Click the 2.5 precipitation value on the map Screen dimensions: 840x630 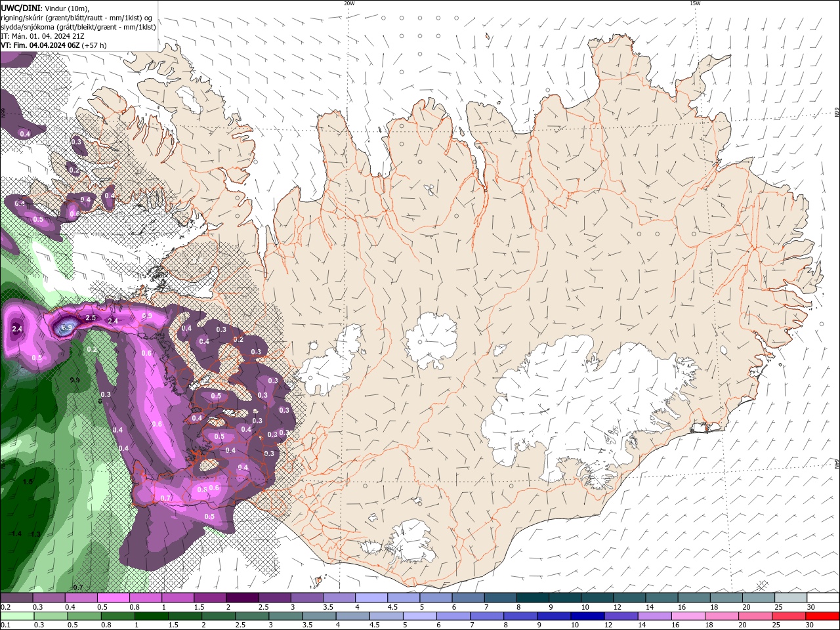point(91,318)
